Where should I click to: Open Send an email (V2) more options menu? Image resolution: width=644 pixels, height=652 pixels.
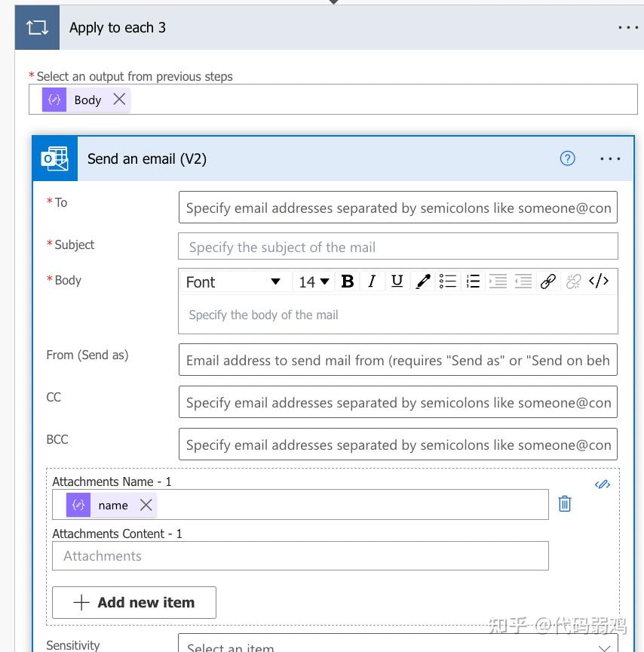tap(610, 158)
